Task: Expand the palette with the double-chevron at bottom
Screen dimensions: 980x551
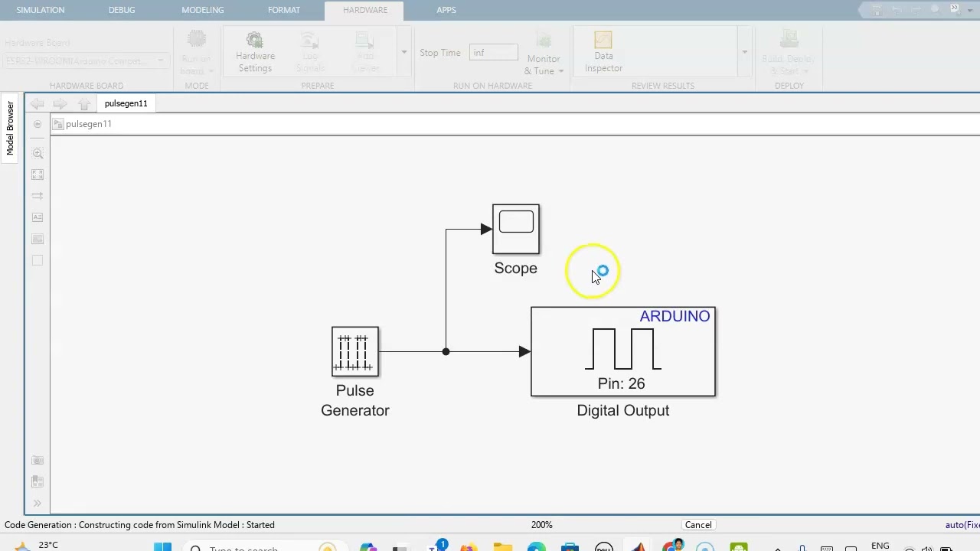Action: point(38,503)
